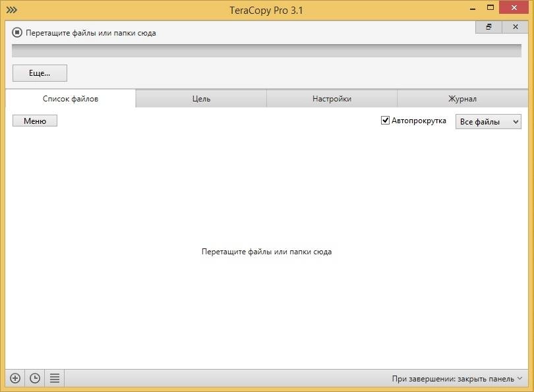
Task: Switch to the Список файлов tab
Action: (x=71, y=99)
